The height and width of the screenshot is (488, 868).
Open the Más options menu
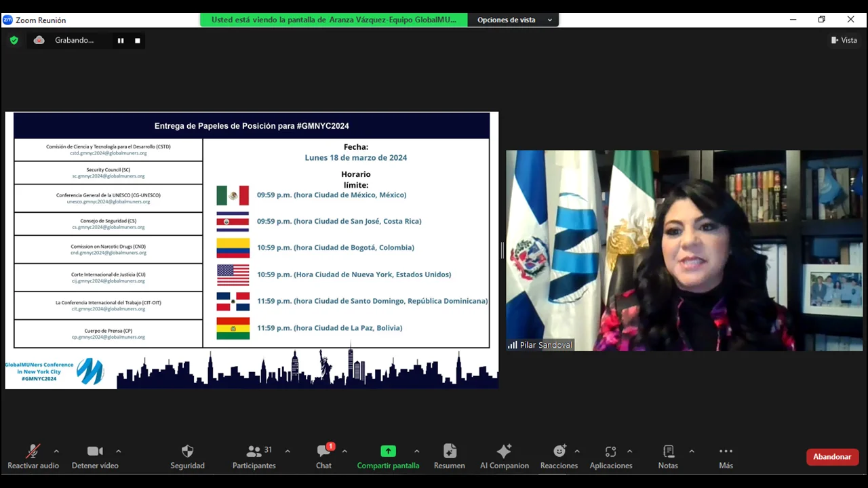click(x=726, y=452)
